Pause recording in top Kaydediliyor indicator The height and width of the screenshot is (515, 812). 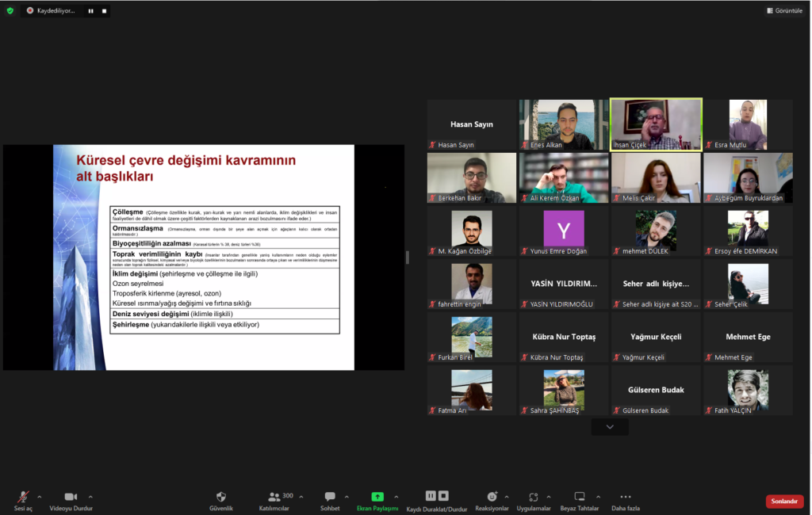pos(90,11)
